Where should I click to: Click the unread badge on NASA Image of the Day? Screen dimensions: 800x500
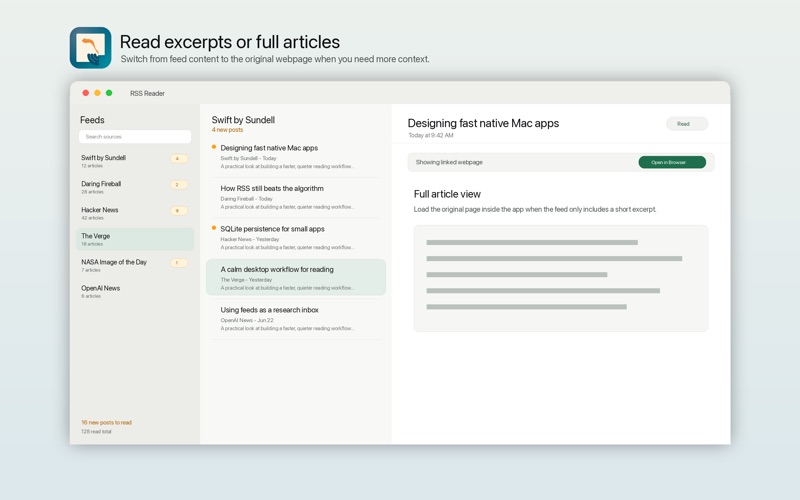click(x=179, y=263)
